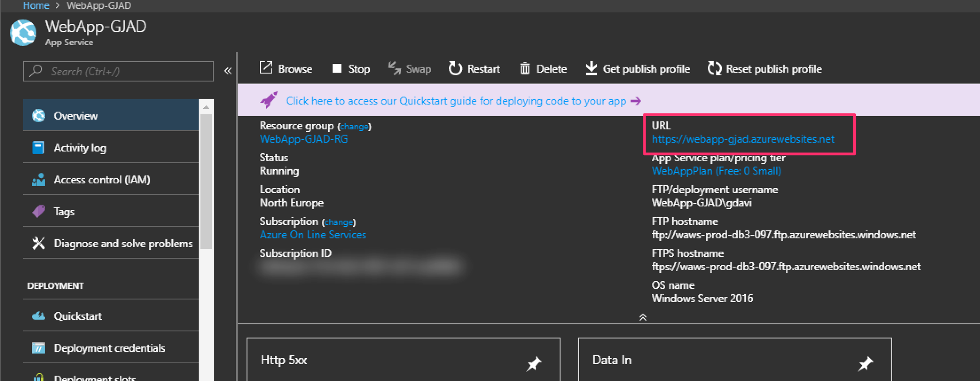Click the Delete trash can icon
This screenshot has width=980, height=381.
pyautogui.click(x=525, y=69)
